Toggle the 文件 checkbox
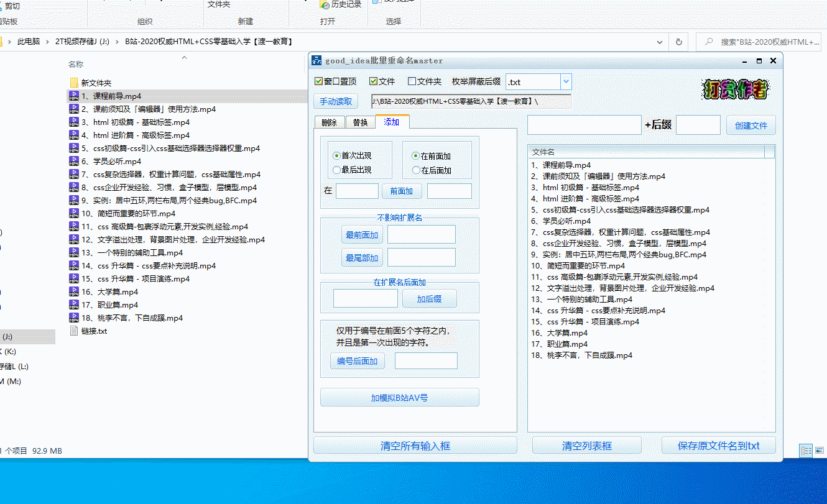 coord(373,81)
